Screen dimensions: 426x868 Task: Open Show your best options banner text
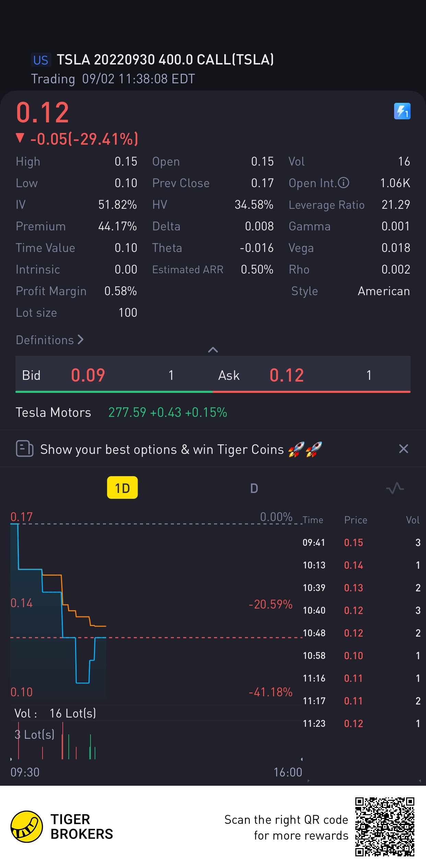point(162,449)
